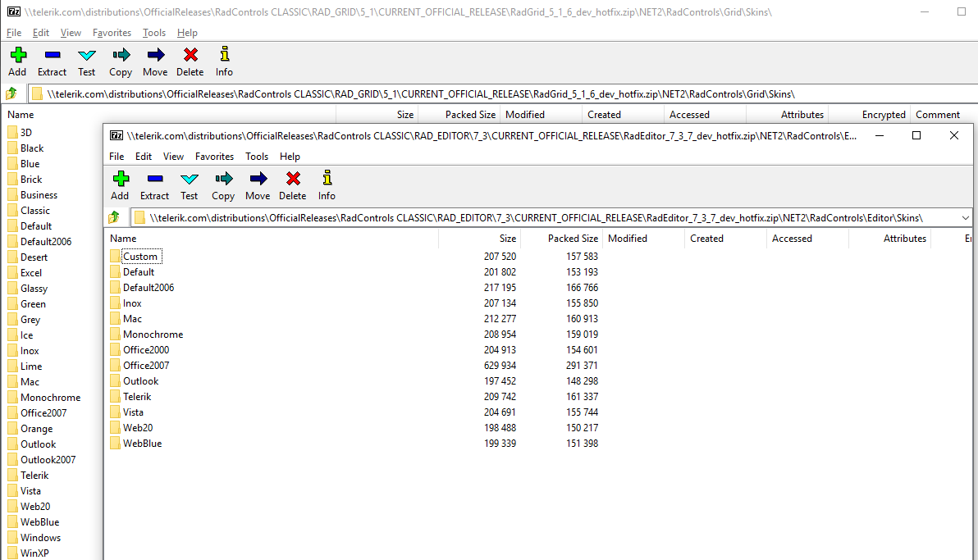The height and width of the screenshot is (560, 978).
Task: Click Test icon in front RadEditor window
Action: pyautogui.click(x=189, y=179)
